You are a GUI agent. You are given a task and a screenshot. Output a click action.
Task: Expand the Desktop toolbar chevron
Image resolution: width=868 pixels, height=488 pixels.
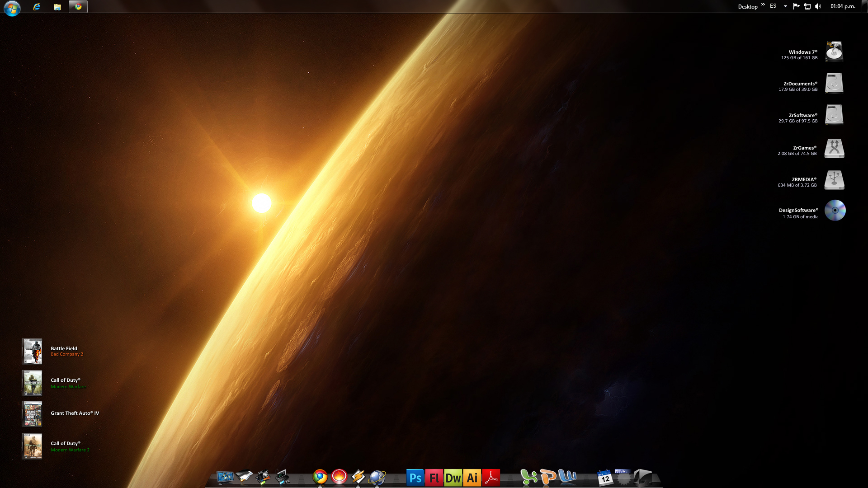pos(763,5)
